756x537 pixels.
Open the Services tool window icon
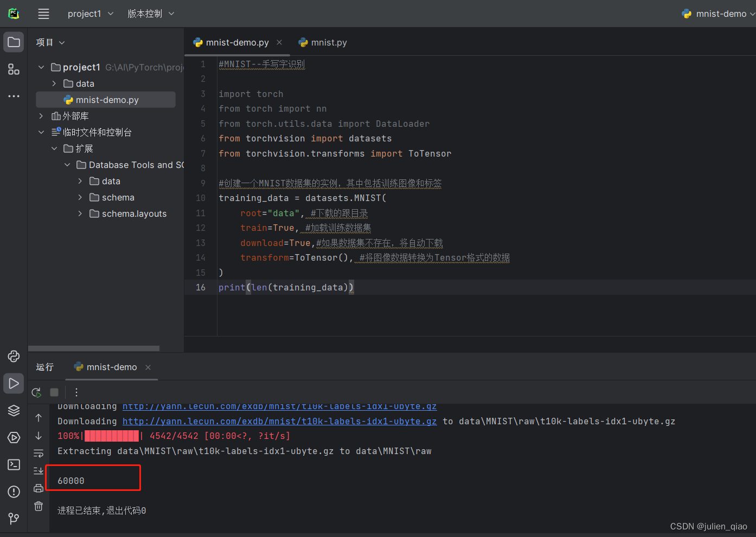point(14,437)
